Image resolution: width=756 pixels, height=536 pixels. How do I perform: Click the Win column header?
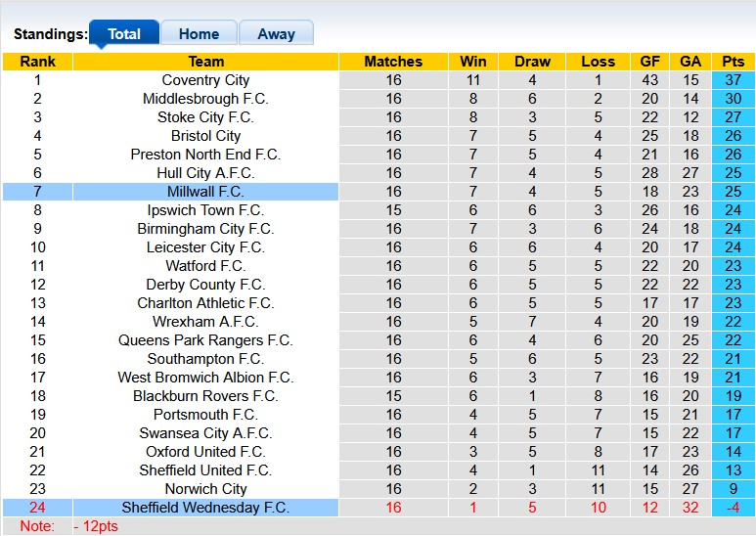point(473,62)
